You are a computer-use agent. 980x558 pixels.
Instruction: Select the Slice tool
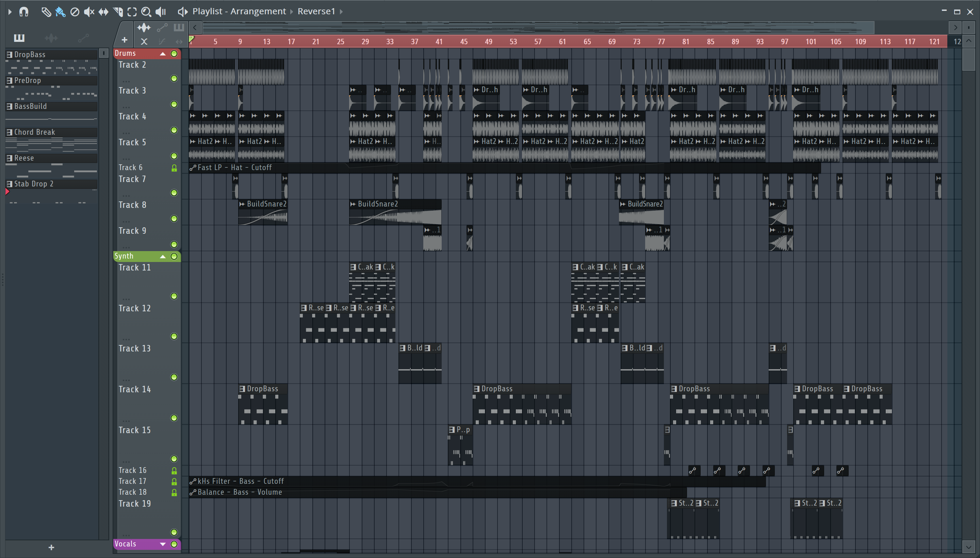(x=118, y=12)
